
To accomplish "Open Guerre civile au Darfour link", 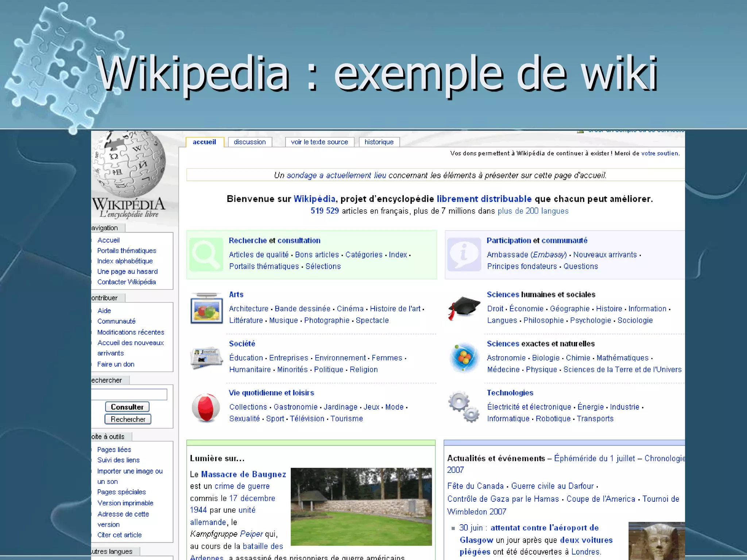I will (x=552, y=486).
